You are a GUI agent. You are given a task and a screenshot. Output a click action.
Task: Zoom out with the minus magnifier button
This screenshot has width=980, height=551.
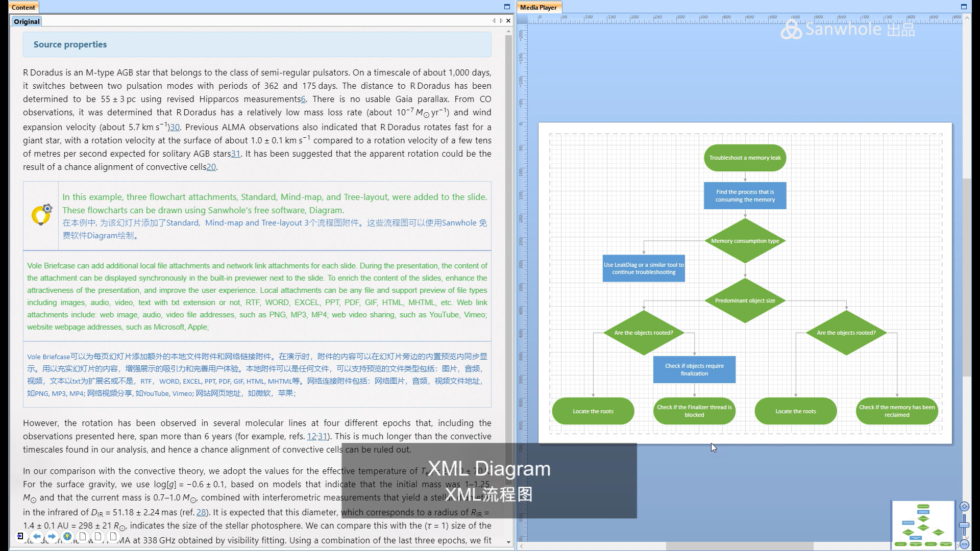click(964, 544)
